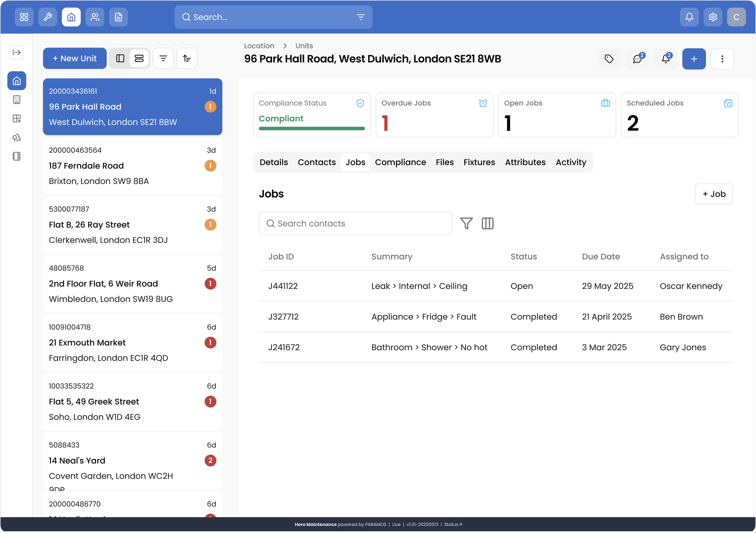Click the document icon in top navigation

(x=118, y=17)
